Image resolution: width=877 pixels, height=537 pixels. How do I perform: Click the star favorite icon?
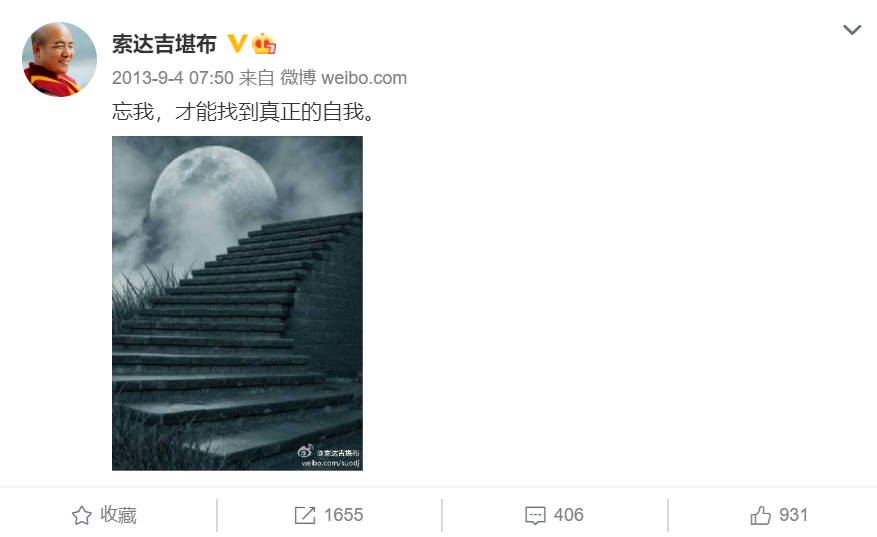click(x=82, y=515)
